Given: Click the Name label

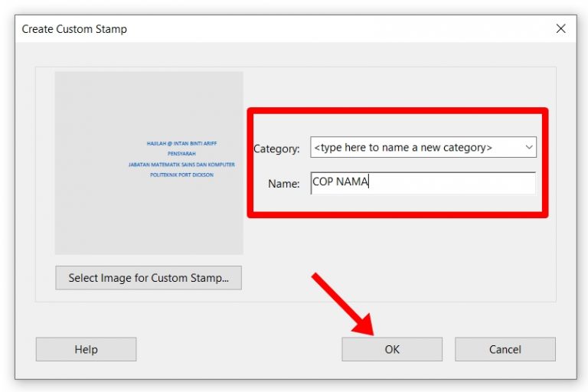Looking at the screenshot, I should tap(283, 184).
